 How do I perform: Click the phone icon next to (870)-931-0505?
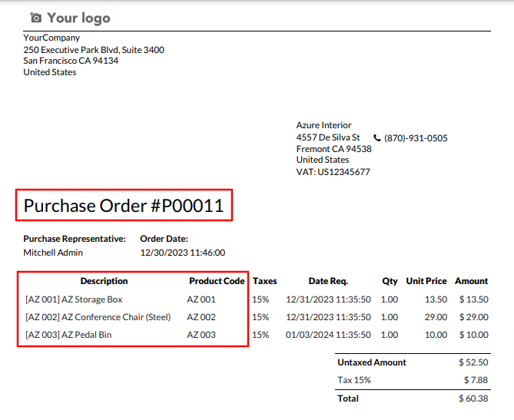click(377, 138)
